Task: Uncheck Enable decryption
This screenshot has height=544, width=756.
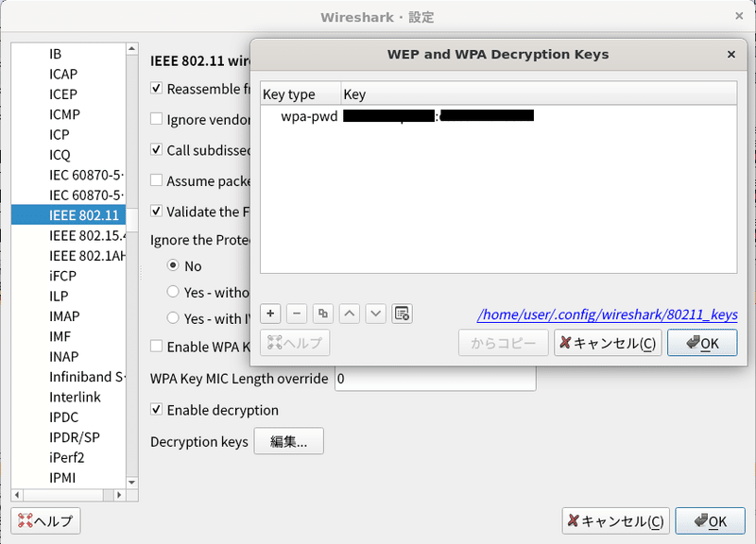Action: 156,410
